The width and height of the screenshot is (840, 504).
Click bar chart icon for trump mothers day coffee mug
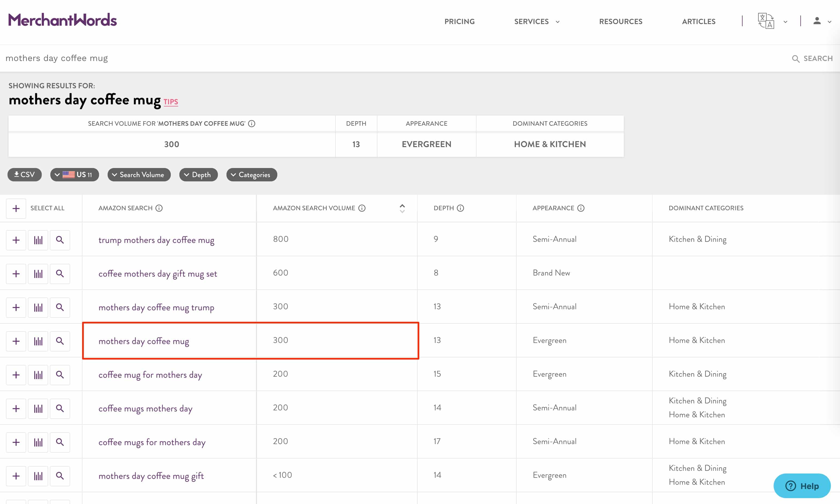coord(38,240)
